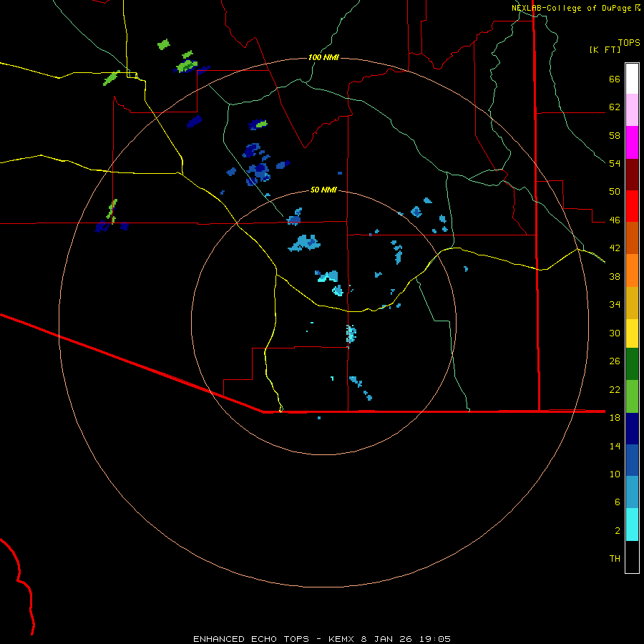Click the black TH threshold swatch
The height and width of the screenshot is (644, 644).
[632, 557]
